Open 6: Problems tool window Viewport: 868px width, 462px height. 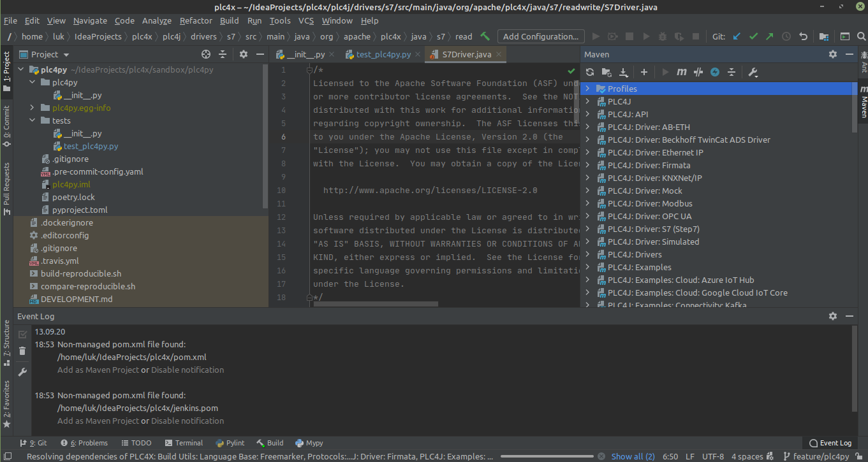[84, 443]
